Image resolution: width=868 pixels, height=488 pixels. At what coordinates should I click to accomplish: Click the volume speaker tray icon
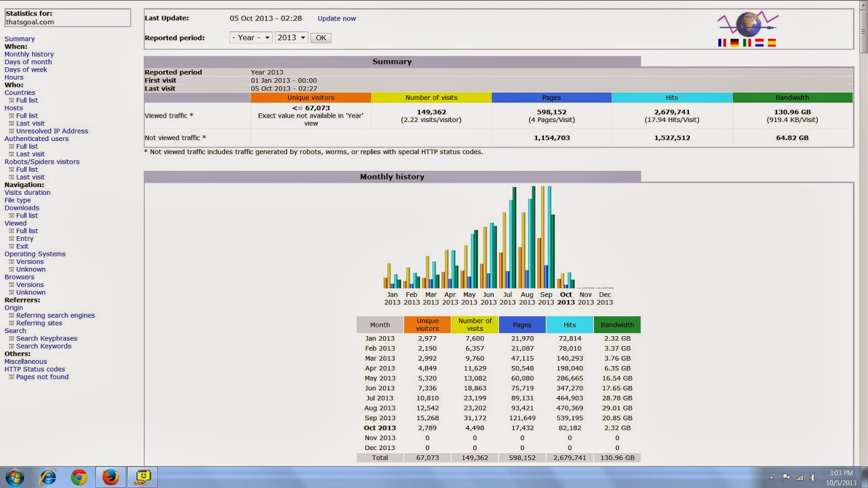[x=813, y=478]
